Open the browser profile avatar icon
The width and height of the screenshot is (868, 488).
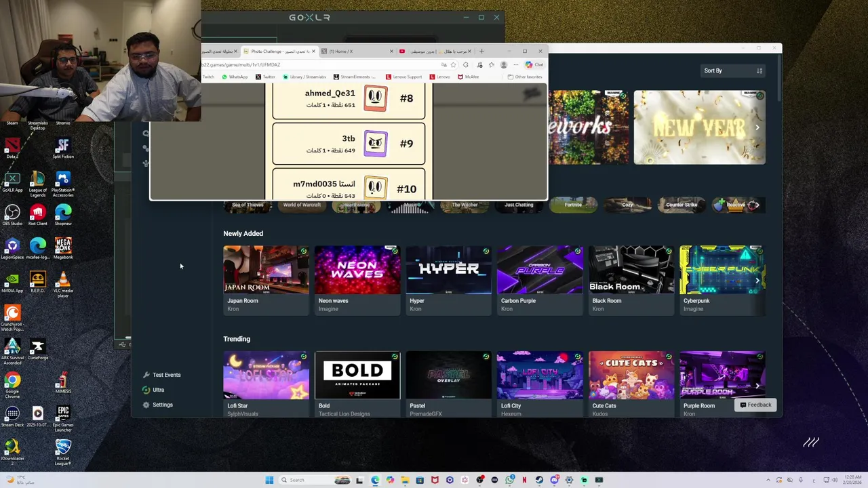(x=503, y=65)
